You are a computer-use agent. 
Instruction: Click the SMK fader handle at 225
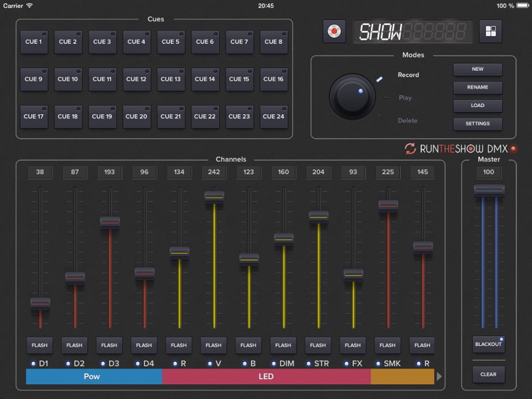point(388,206)
